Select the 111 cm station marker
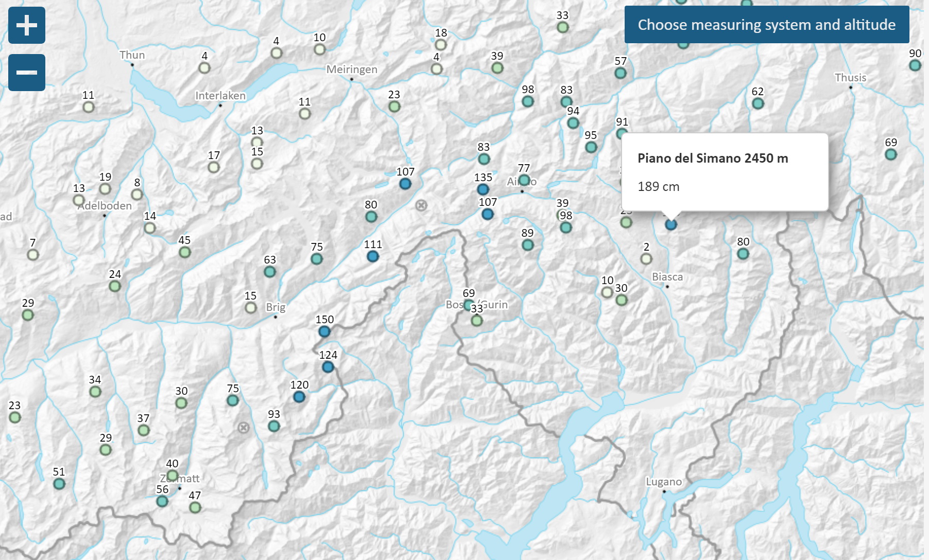 [x=373, y=256]
